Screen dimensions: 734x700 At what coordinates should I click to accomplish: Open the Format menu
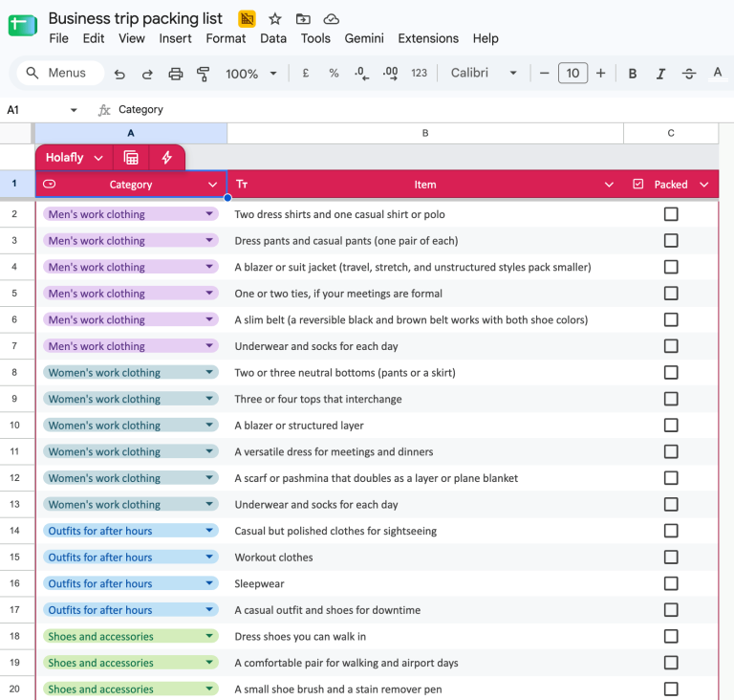(226, 38)
